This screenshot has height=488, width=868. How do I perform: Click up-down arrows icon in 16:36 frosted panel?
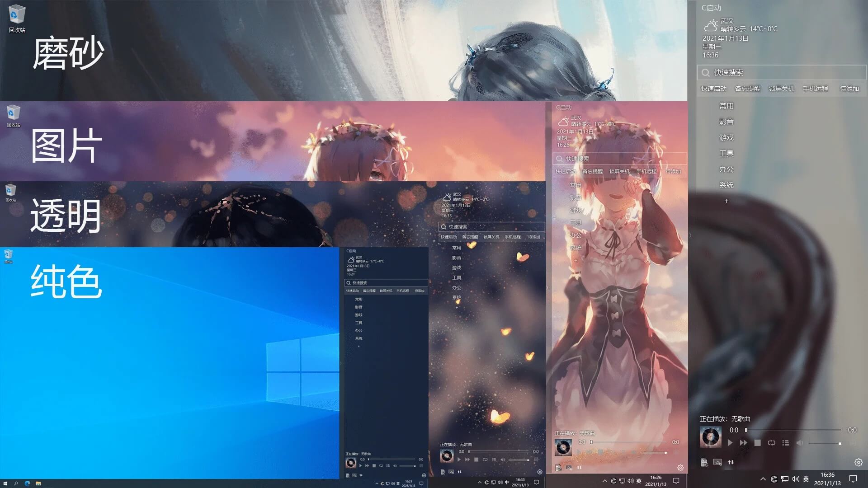[x=731, y=462]
